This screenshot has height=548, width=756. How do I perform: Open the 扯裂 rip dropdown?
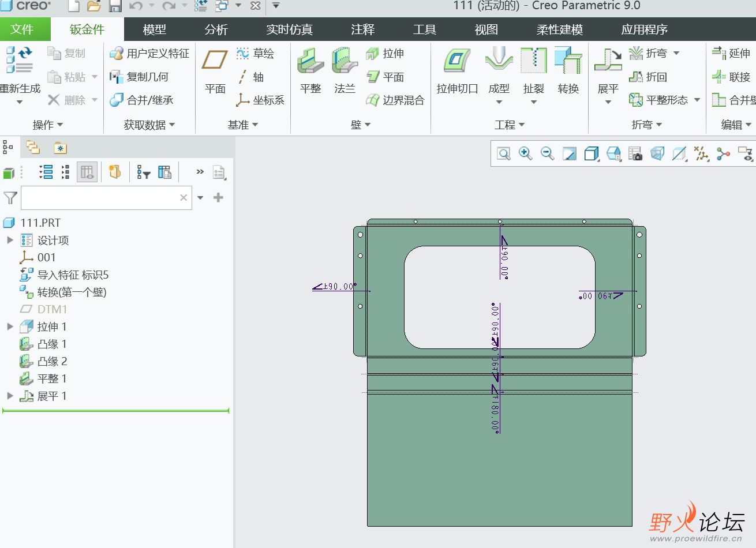pyautogui.click(x=534, y=102)
